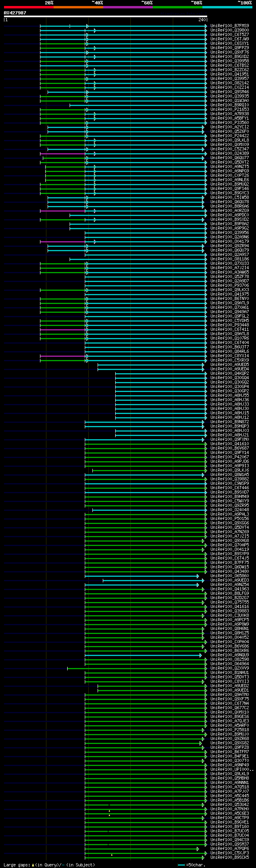This screenshot has width=256, height=868.
Task: Open hit UniRef100_Q9ATM0
Action: pyautogui.click(x=230, y=694)
